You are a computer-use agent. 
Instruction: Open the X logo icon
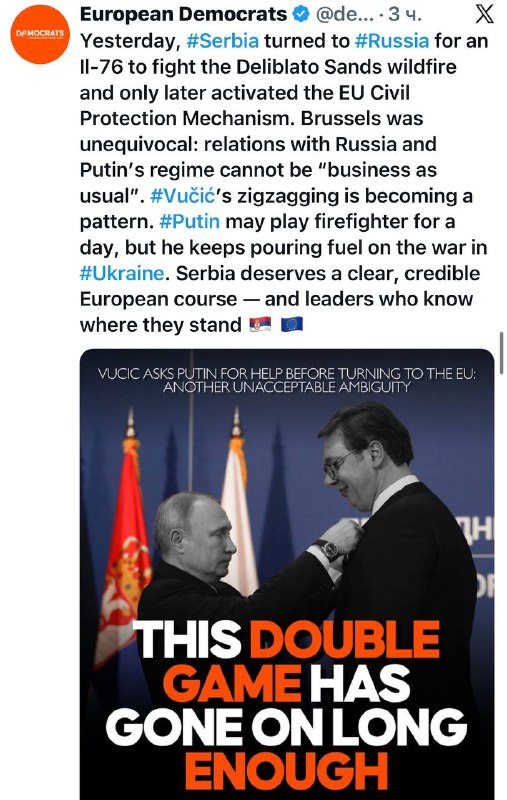(484, 14)
